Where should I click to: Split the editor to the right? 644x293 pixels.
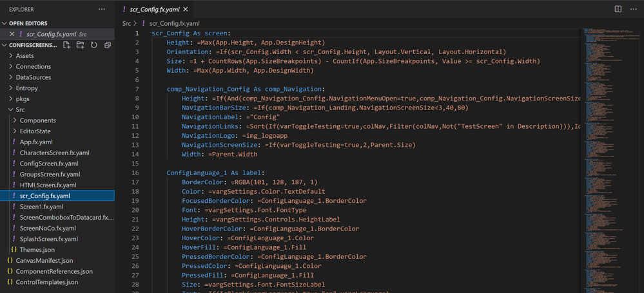[618, 9]
